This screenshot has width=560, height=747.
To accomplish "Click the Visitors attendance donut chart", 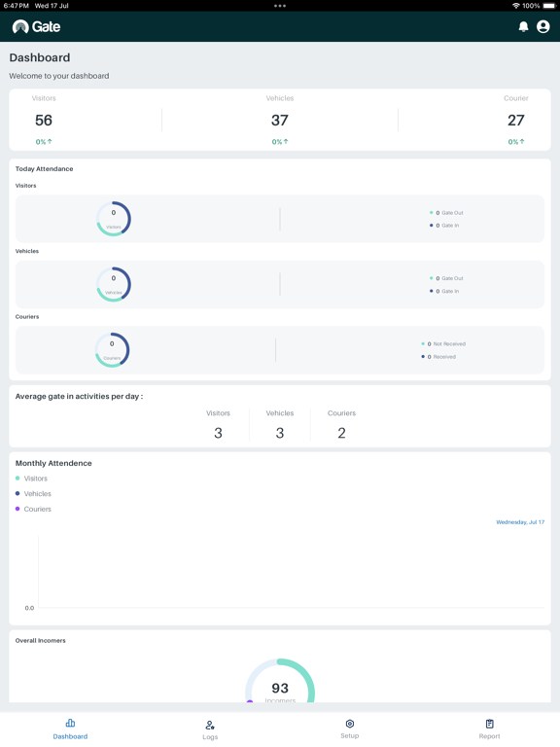I will 114,219.
